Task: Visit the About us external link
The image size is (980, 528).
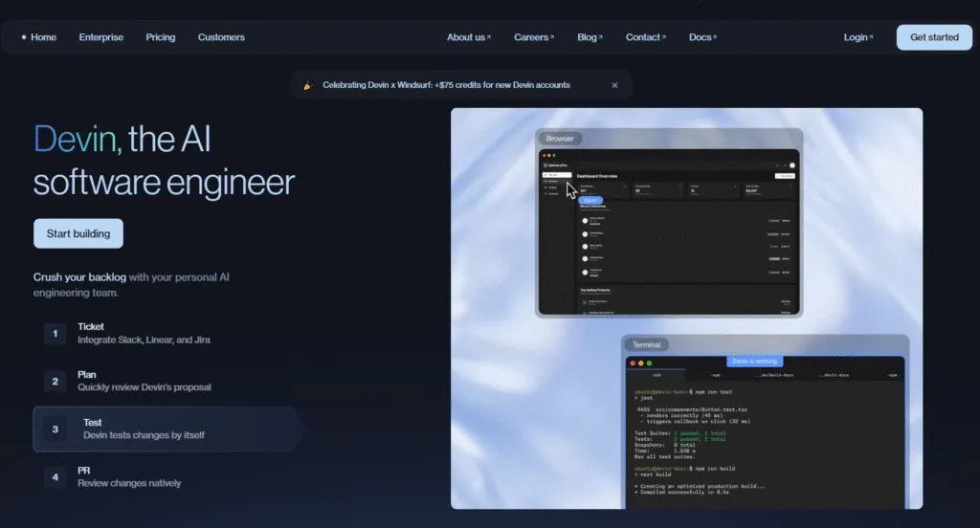Action: (469, 37)
